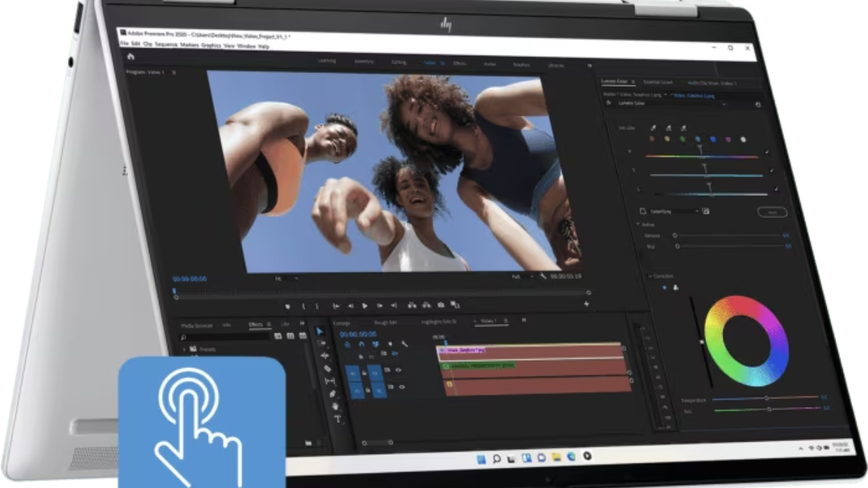Open the Full playback resolution dropdown
The width and height of the screenshot is (868, 488).
click(x=522, y=276)
